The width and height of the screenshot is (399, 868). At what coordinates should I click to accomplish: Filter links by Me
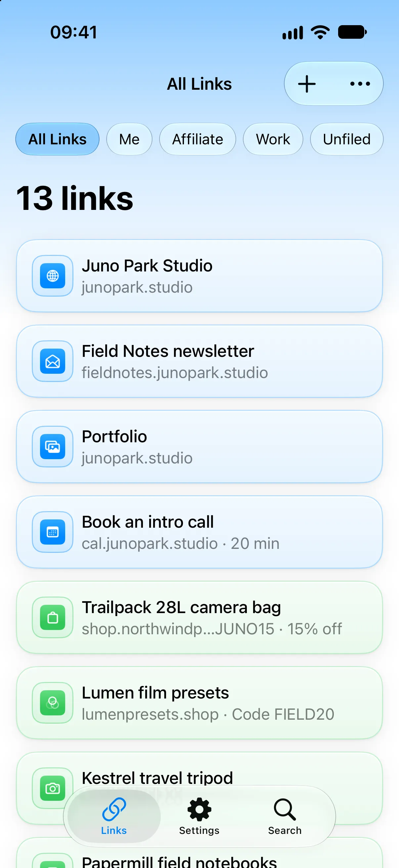pos(129,139)
